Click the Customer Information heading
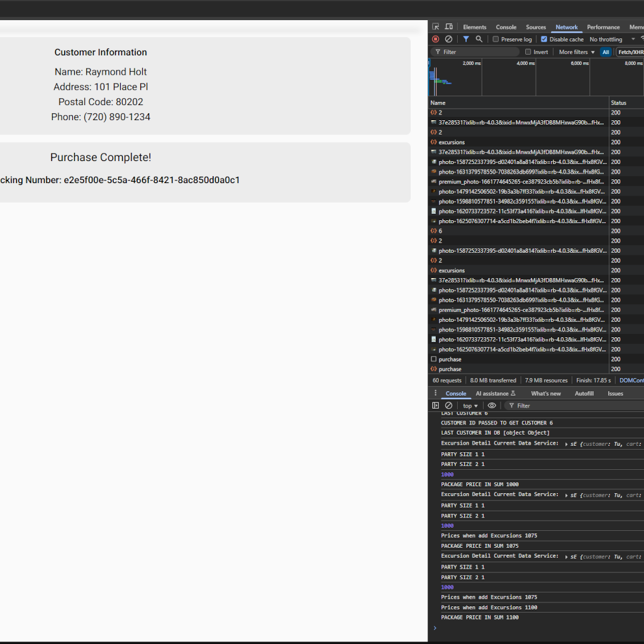 tap(101, 52)
